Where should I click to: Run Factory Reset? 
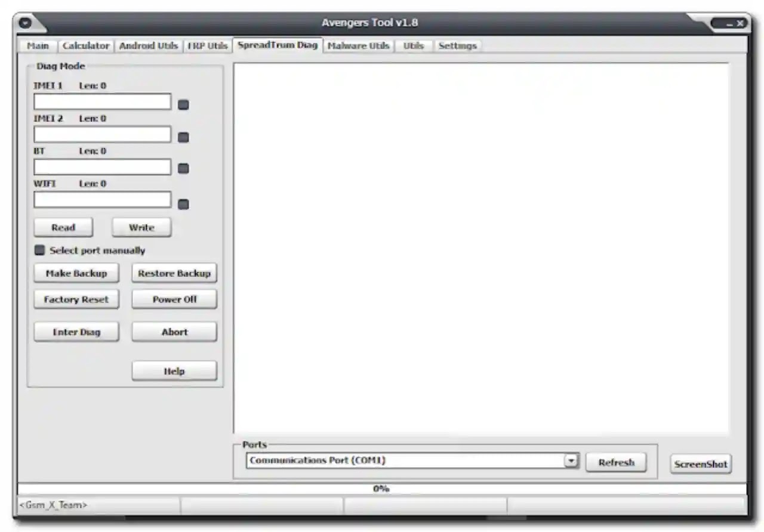point(76,300)
